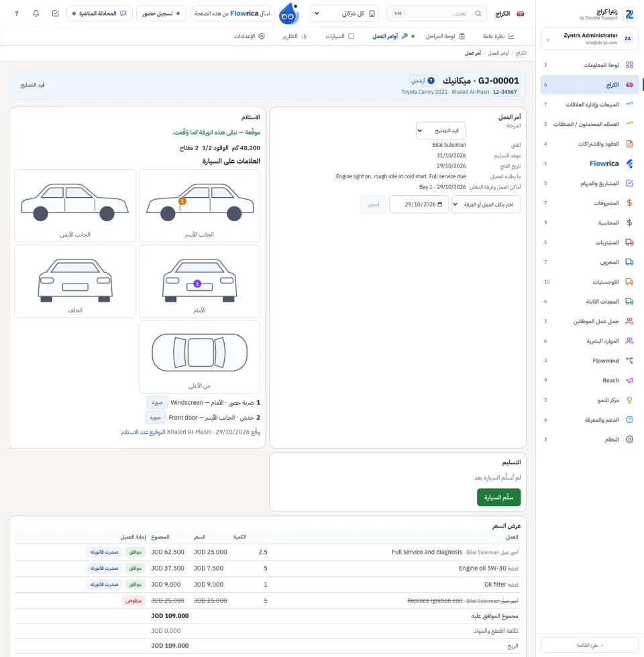
Task: Click the left side car diagram
Action: [200, 205]
